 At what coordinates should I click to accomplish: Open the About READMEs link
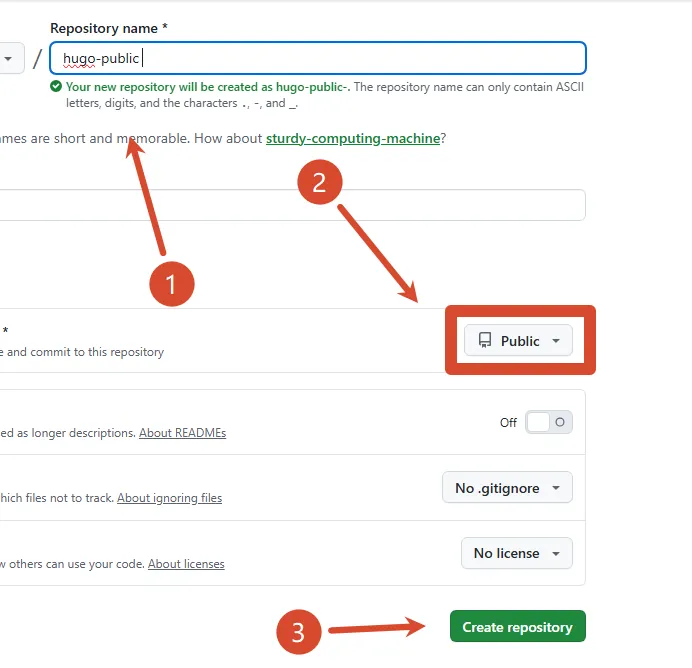(183, 433)
